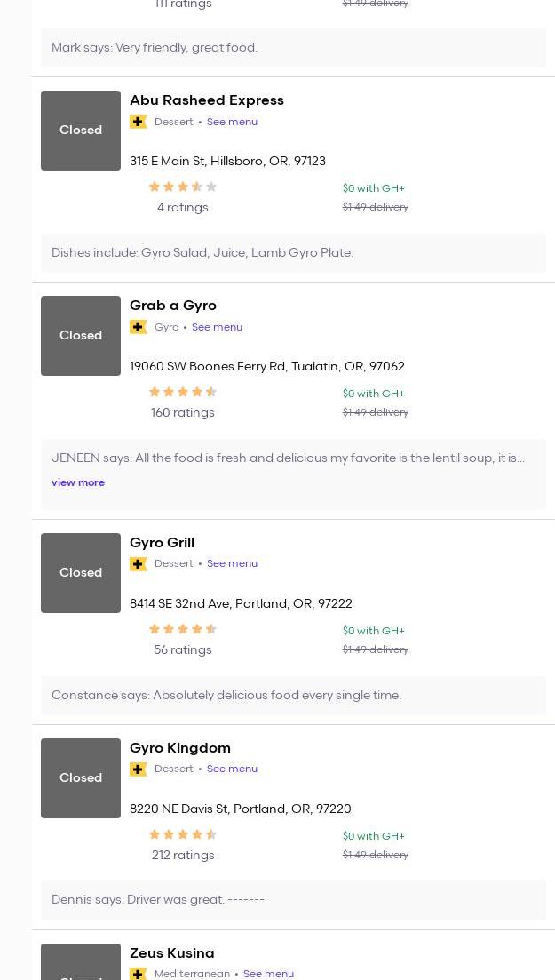Image resolution: width=555 pixels, height=980 pixels.
Task: Open See menu for Gyro Kingdom
Action: [x=232, y=769]
